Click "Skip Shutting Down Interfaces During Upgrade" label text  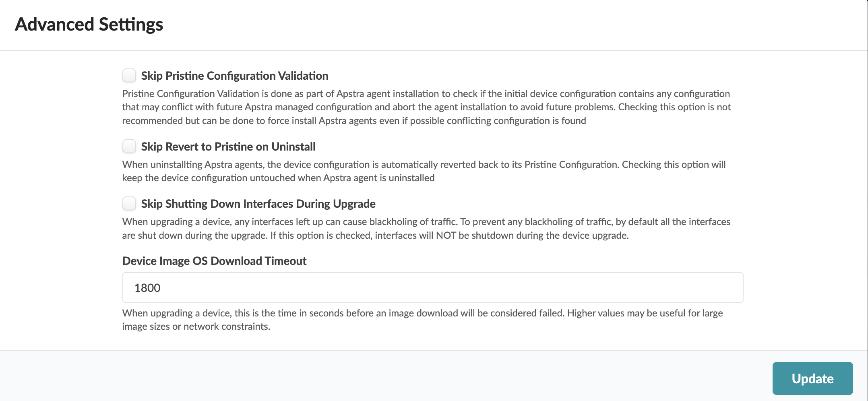point(258,204)
